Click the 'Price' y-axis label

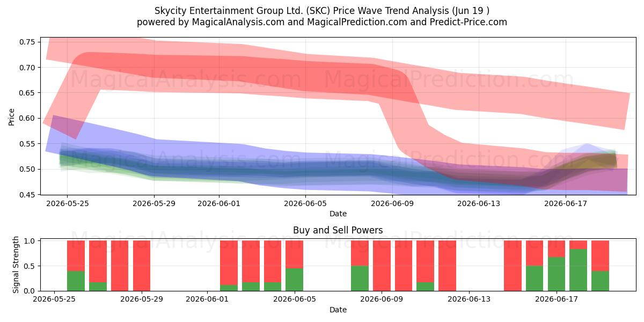pyautogui.click(x=12, y=116)
